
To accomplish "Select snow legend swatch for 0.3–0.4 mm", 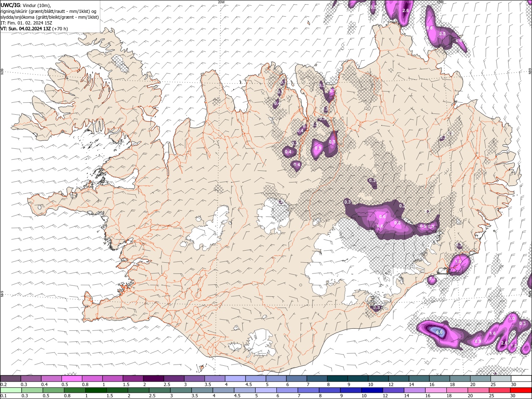I will [31, 378].
